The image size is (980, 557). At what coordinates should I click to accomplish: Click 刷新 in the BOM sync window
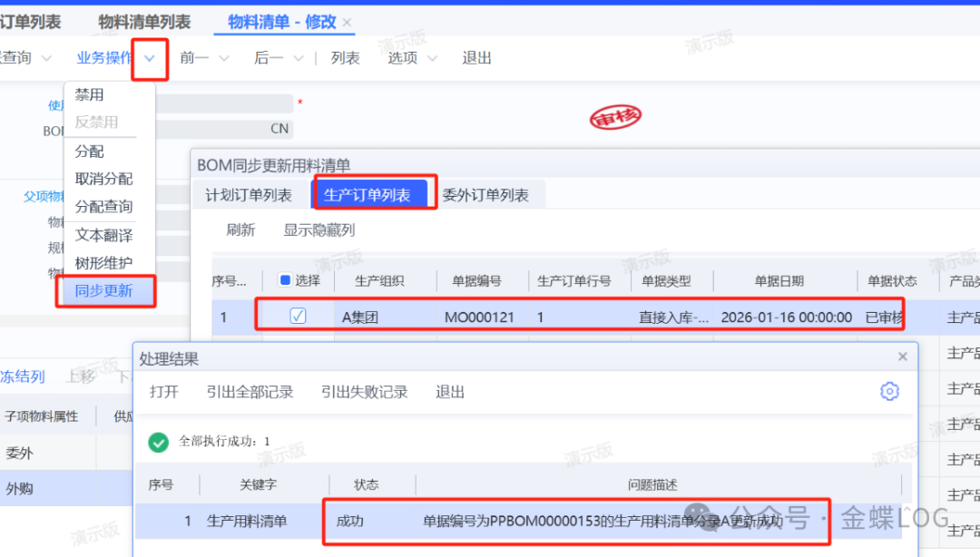click(x=240, y=230)
